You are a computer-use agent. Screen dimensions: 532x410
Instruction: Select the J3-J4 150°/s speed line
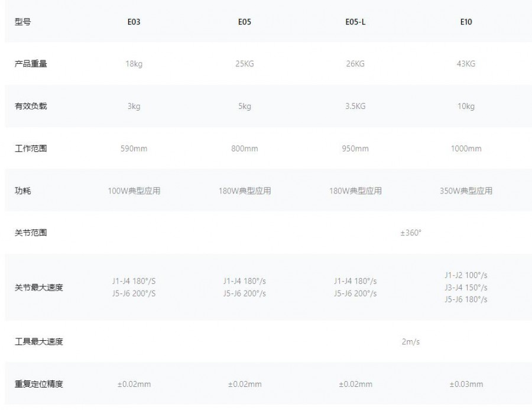point(466,288)
